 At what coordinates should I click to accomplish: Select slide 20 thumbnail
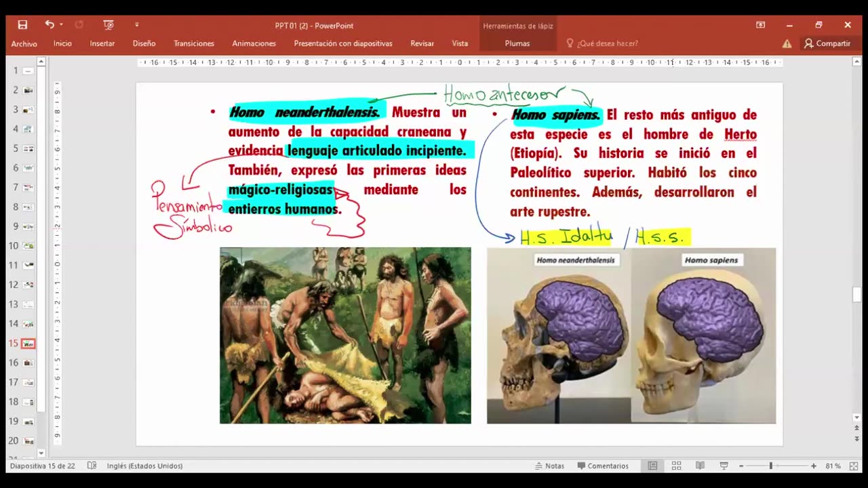point(28,441)
